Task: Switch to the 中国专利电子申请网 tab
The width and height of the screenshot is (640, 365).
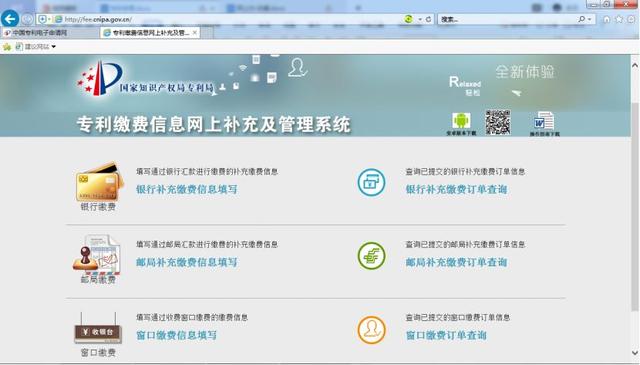Action: [50, 33]
